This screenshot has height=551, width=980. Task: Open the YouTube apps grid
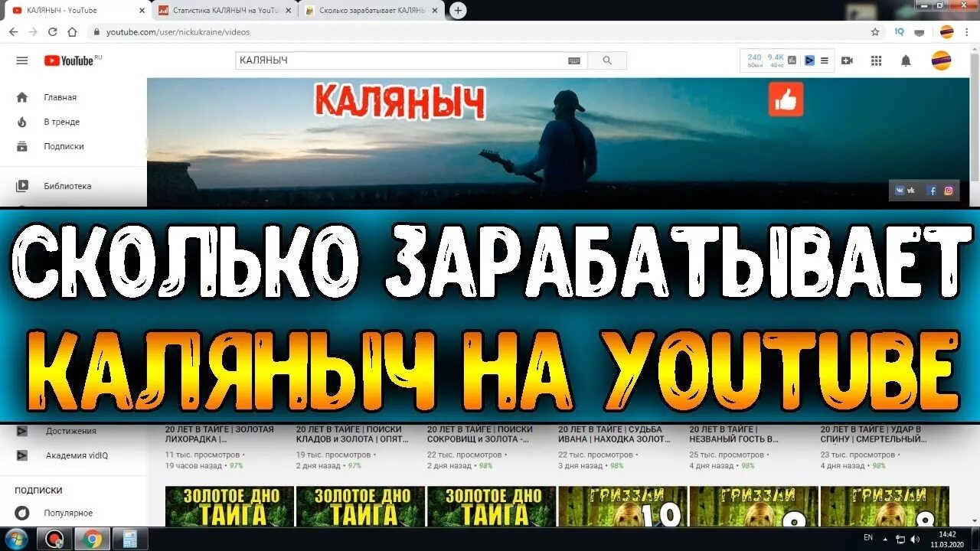[877, 60]
